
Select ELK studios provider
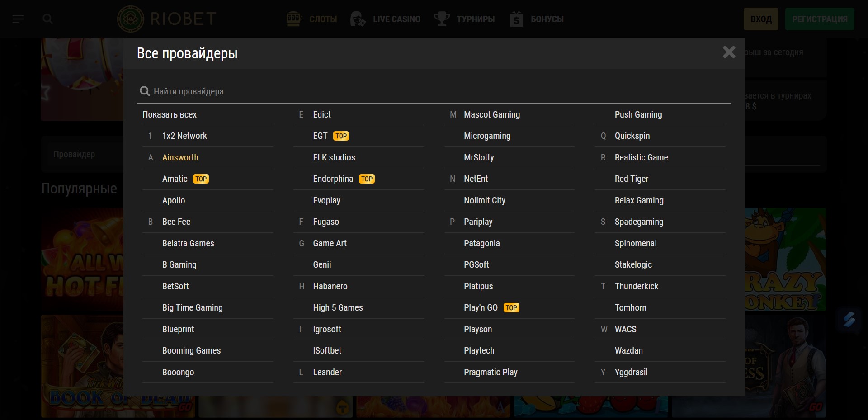334,157
